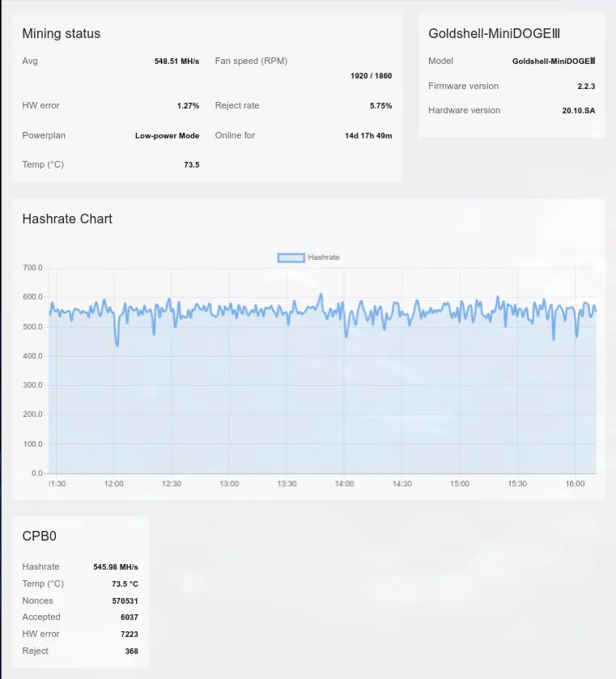Select fan speed value 1920 / 1860

click(x=372, y=76)
